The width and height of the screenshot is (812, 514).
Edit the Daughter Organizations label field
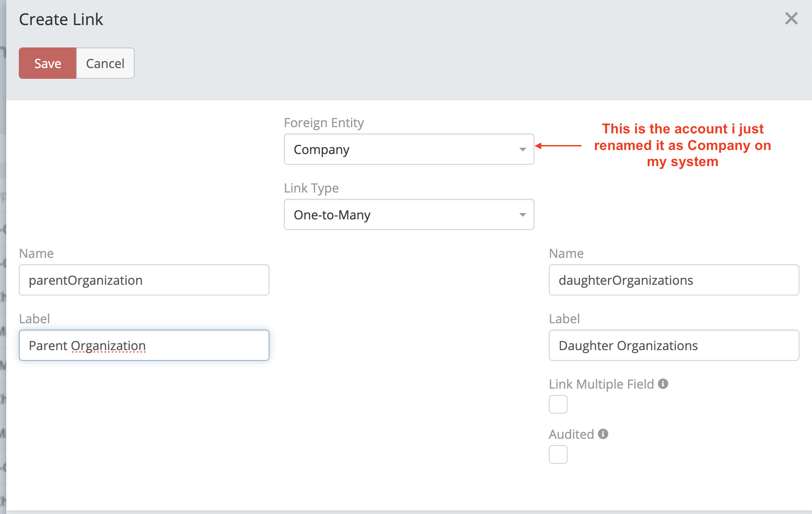[673, 345]
